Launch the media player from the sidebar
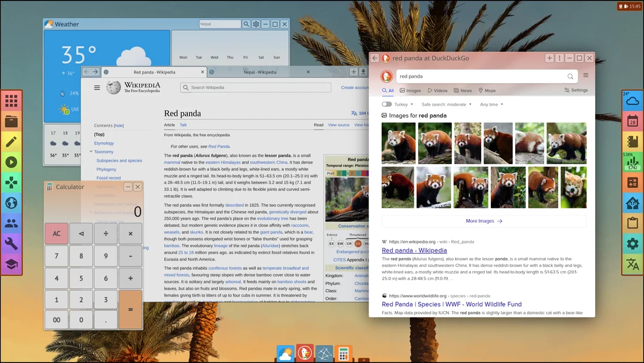The height and width of the screenshot is (363, 644). pyautogui.click(x=11, y=162)
